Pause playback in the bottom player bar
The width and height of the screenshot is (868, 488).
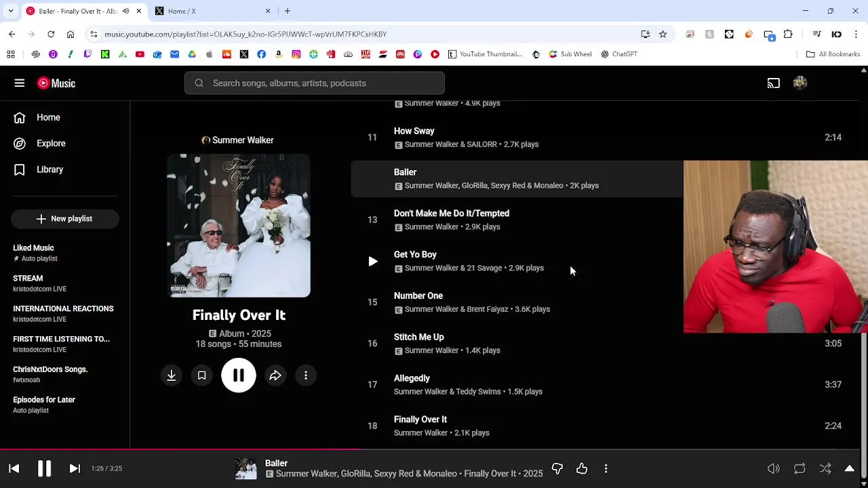[44, 468]
